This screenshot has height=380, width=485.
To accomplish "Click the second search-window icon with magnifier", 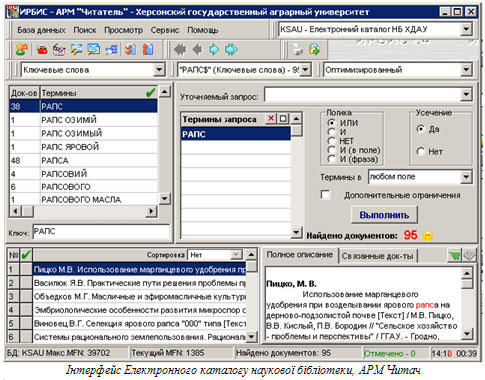I will click(x=94, y=49).
